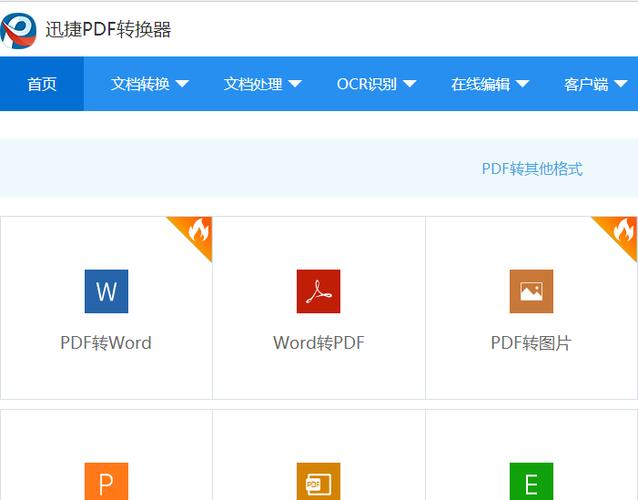Click the flame badge on PDF转图片 card
Image resolution: width=638 pixels, height=500 pixels.
coord(623,231)
